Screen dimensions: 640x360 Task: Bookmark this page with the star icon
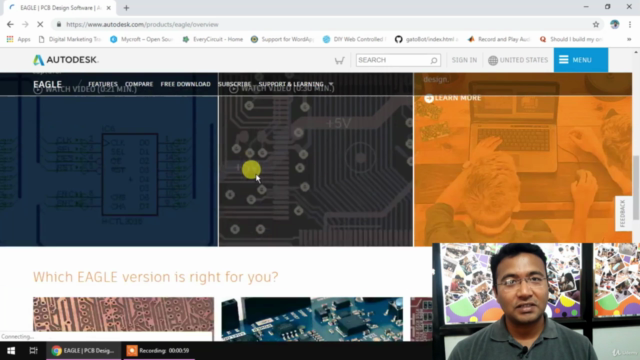(596, 24)
